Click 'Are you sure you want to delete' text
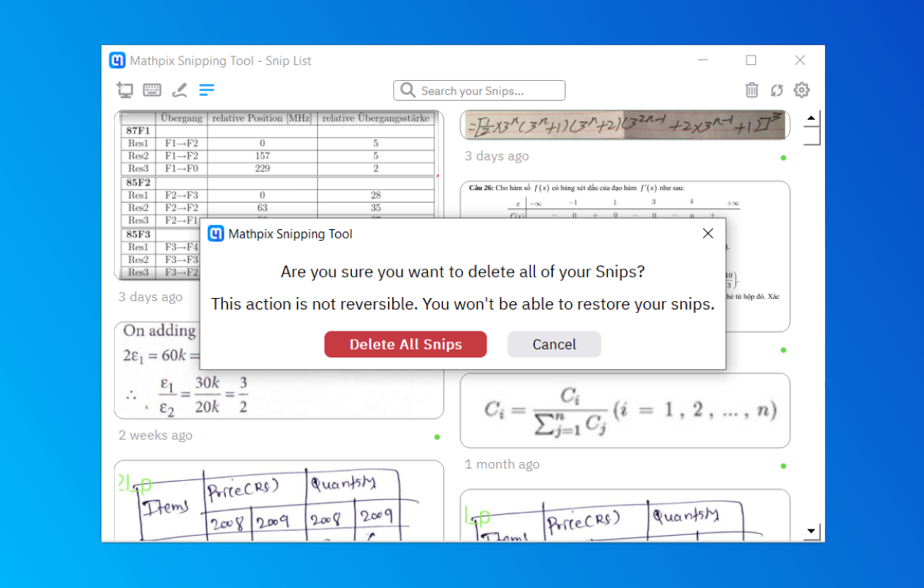This screenshot has height=588, width=924. [463, 272]
